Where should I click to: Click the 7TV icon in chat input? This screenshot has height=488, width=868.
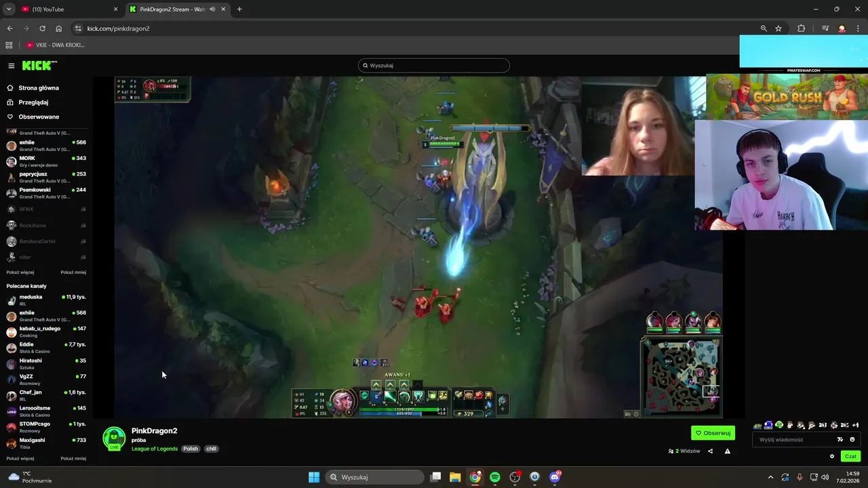(x=840, y=439)
